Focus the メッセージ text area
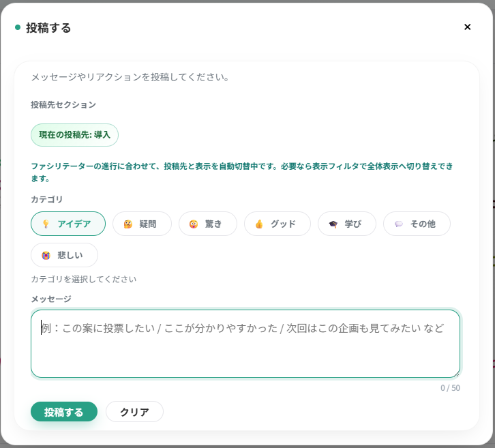 (x=245, y=344)
